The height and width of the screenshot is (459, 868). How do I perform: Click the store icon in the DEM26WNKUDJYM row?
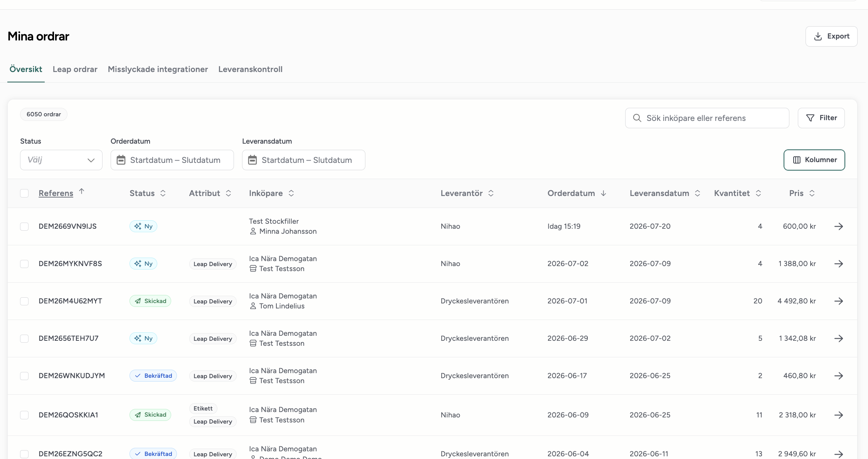(x=253, y=381)
